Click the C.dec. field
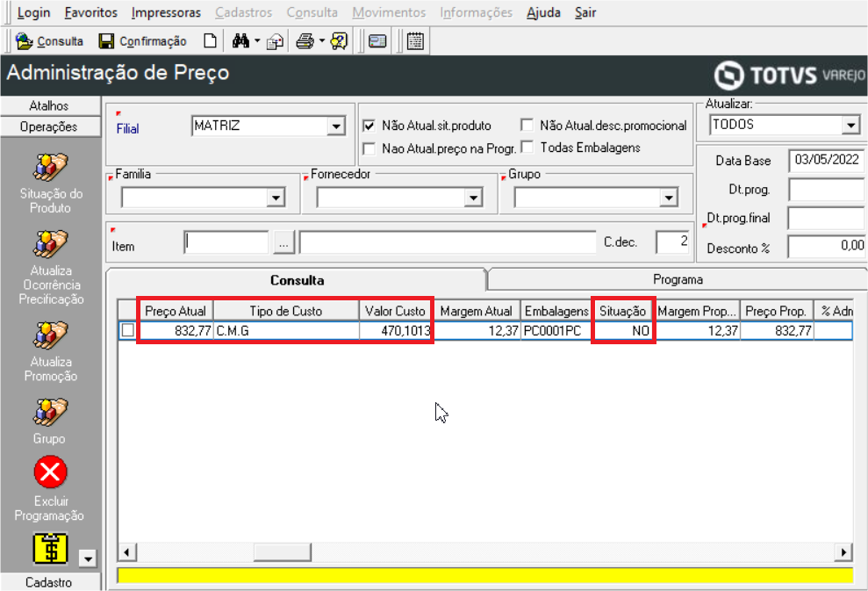This screenshot has height=591, width=868. pyautogui.click(x=672, y=242)
